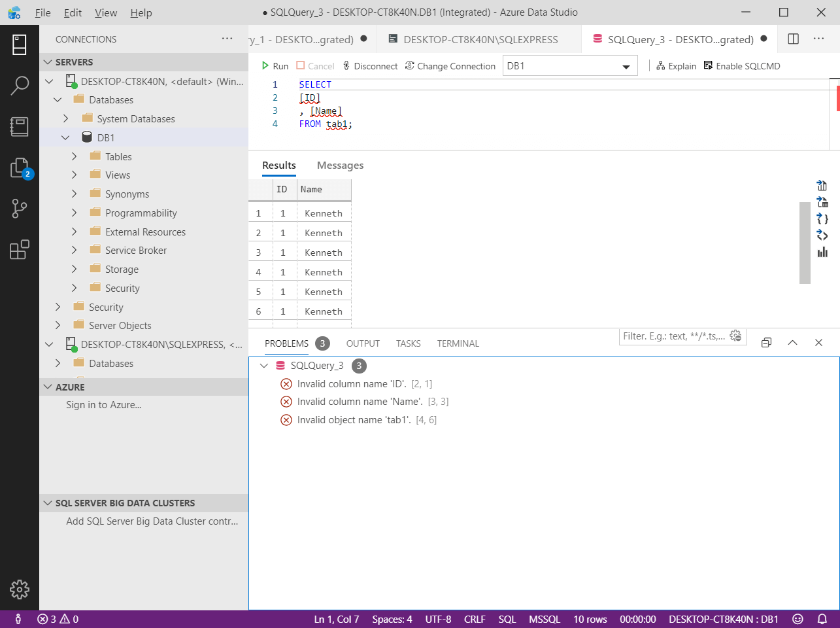
Task: Open feedback smiley in status bar
Action: [x=798, y=619]
